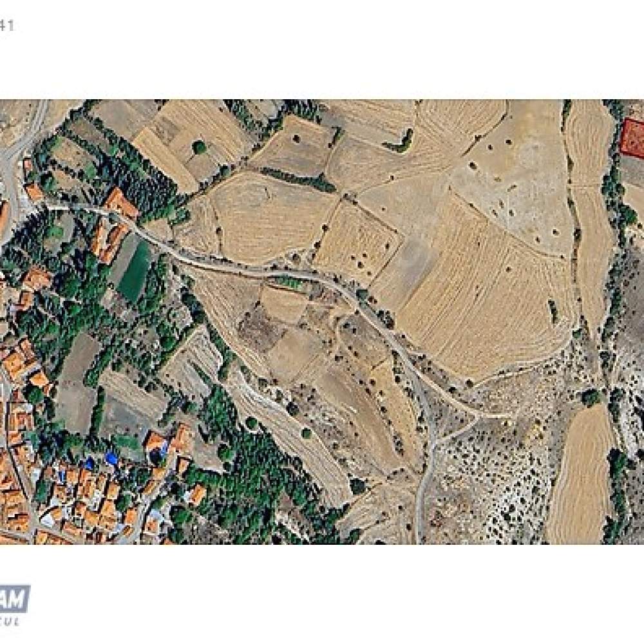The image size is (644, 644).
Task: Click the larger blue tarp rooftop in the village
Action: coord(111,458)
